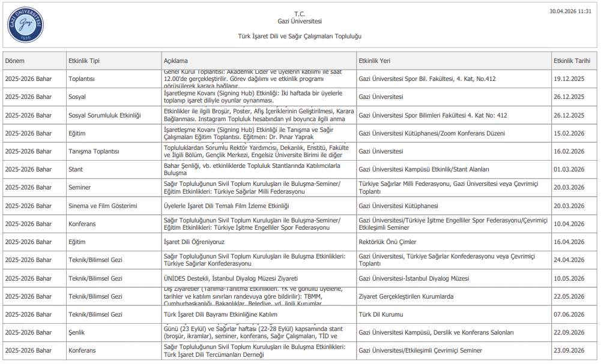601x364 pixels.
Task: Select description mentioning 'Türkiye İşitme Engelliler Spor Federasyonu'
Action: coord(252,224)
